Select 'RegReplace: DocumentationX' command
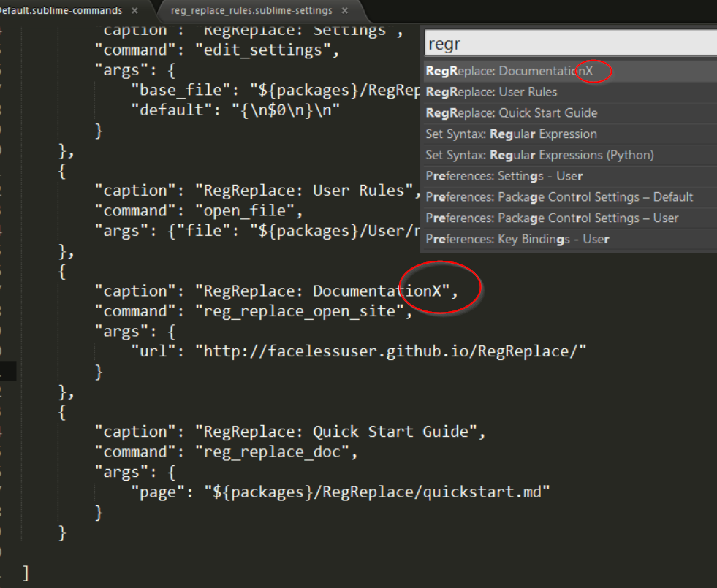The image size is (717, 588). point(570,72)
